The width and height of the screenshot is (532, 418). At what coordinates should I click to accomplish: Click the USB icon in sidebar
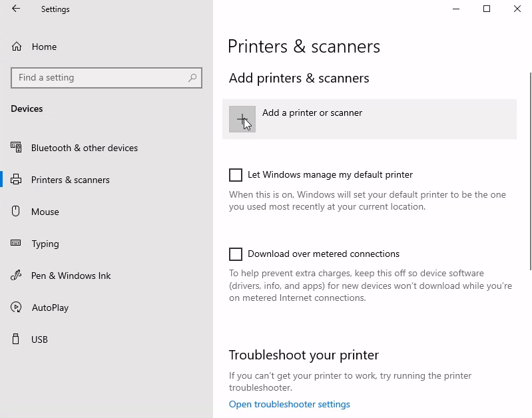(15, 339)
